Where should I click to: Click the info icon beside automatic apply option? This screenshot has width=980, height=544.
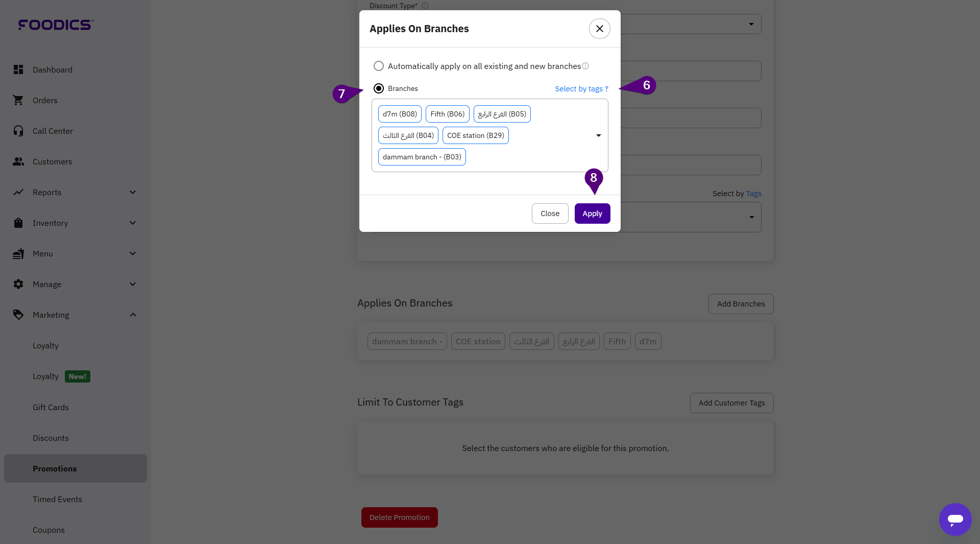pos(585,66)
